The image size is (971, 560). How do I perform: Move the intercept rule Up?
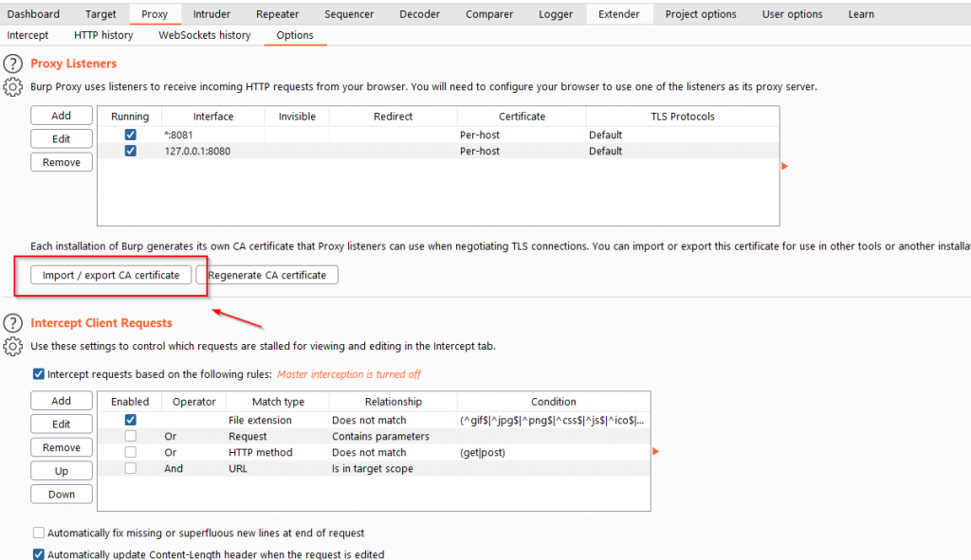click(62, 471)
